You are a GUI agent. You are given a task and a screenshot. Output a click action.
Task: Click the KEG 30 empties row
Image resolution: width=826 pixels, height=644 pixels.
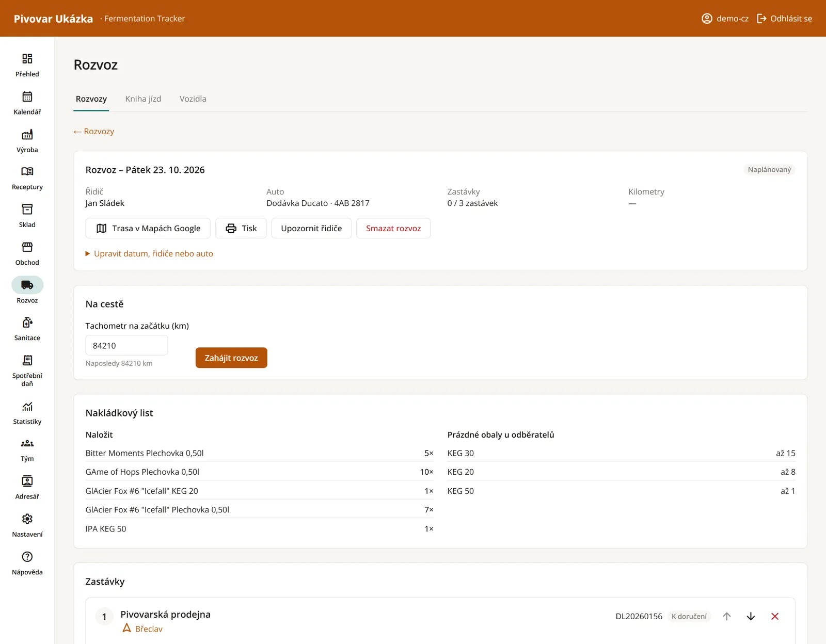[x=622, y=453]
